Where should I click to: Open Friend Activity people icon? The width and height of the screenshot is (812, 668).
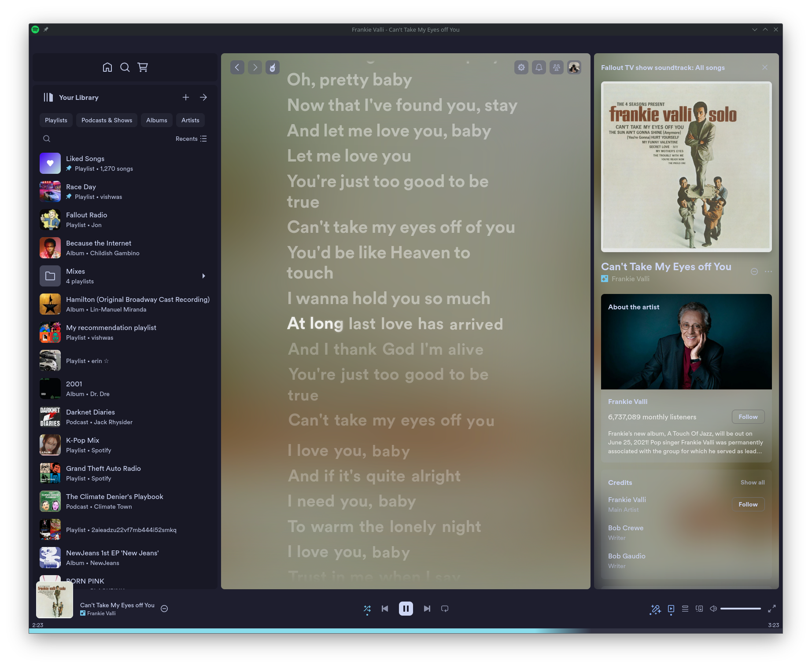(x=557, y=67)
